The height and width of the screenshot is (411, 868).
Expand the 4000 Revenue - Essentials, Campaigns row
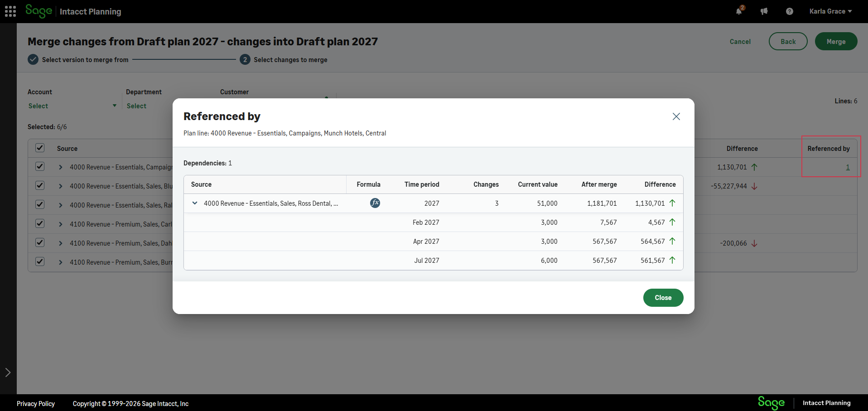61,167
